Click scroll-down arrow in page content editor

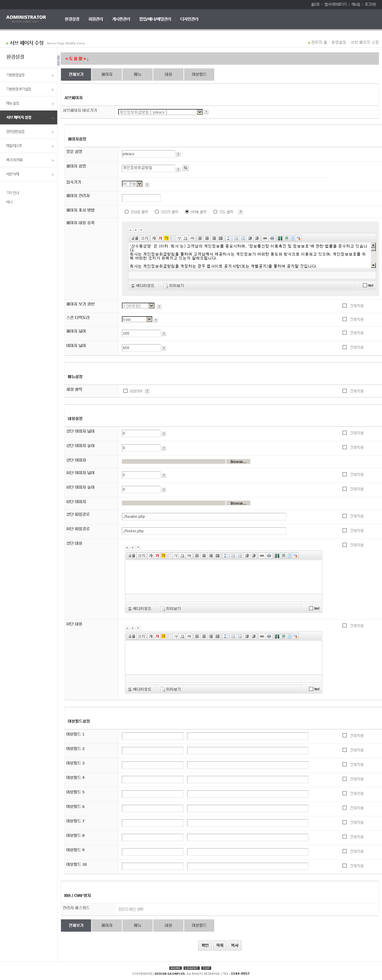coord(373,265)
